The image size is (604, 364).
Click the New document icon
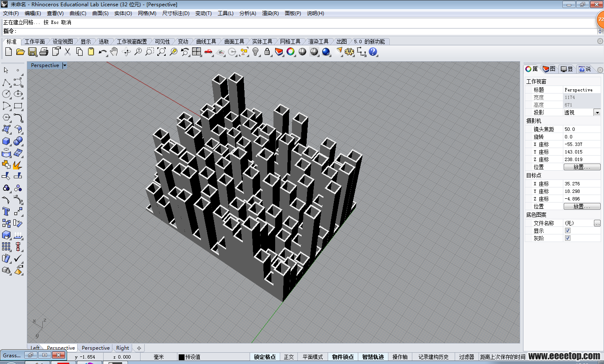coord(8,52)
